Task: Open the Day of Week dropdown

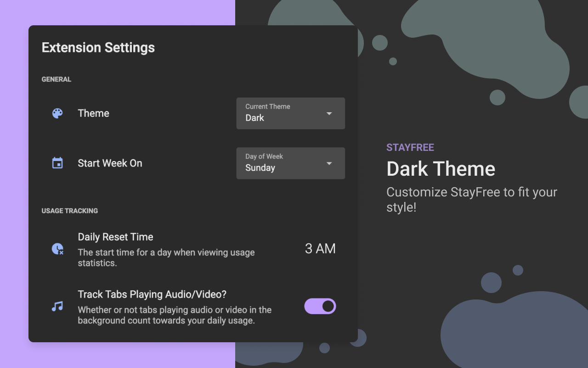Action: click(291, 163)
